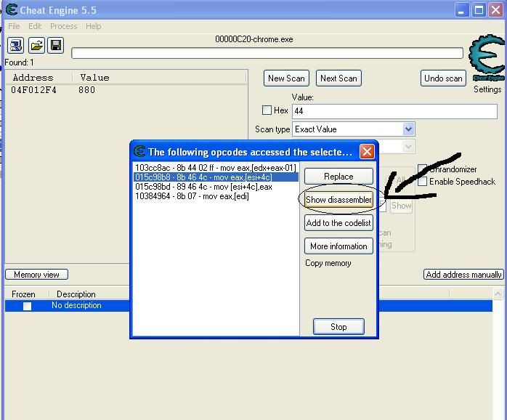Image resolution: width=507 pixels, height=420 pixels.
Task: Open the Help menu
Action: click(94, 26)
